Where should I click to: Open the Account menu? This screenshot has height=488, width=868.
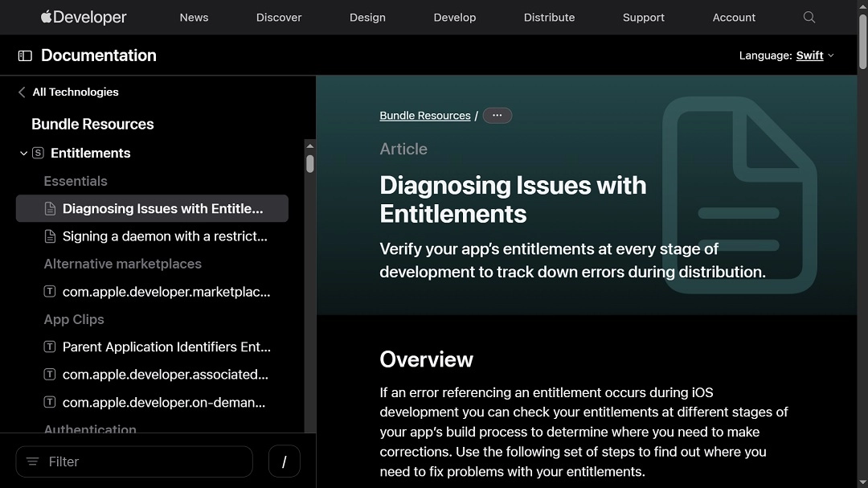pyautogui.click(x=734, y=17)
